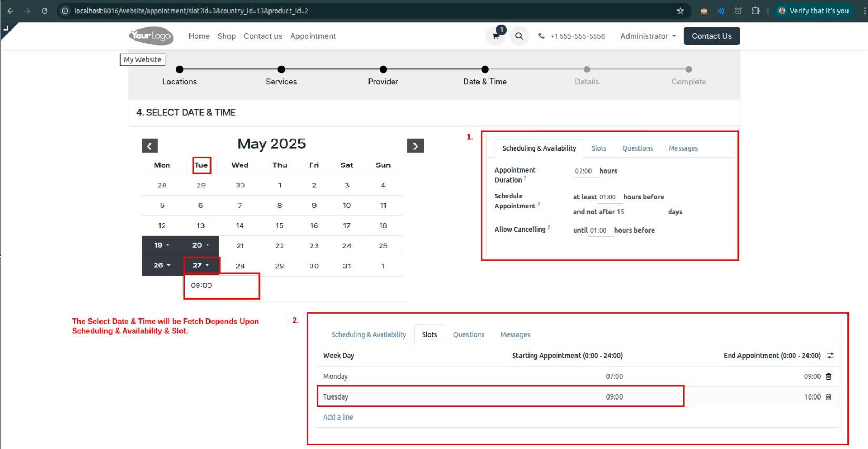This screenshot has height=449, width=868.
Task: Go to next month in calendar
Action: coord(415,146)
